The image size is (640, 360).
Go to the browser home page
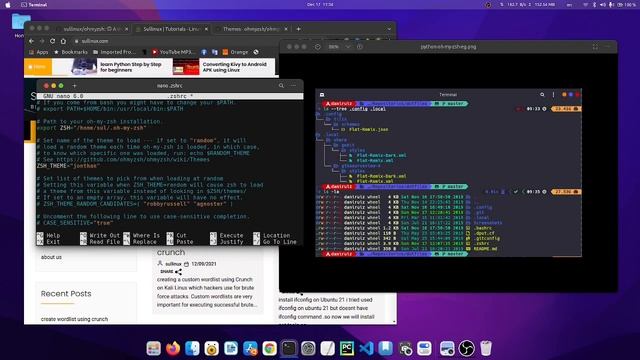click(63, 41)
